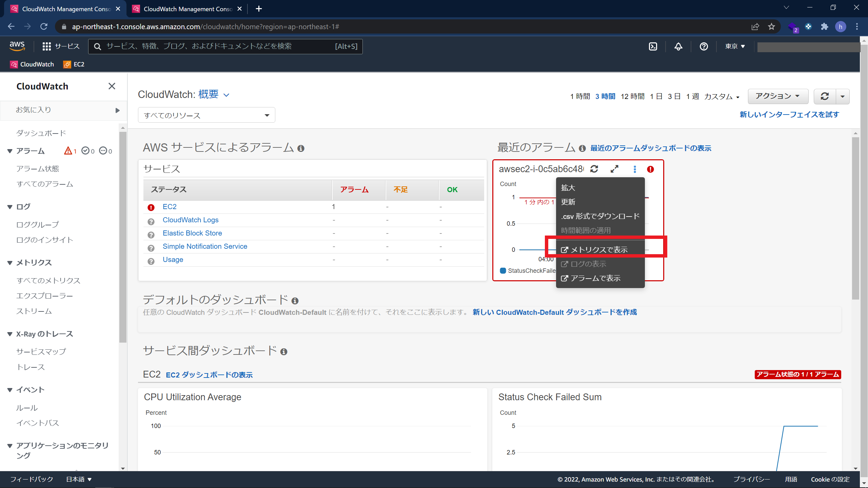The image size is (868, 488).
Task: Click the in-alarm count triangle icon in sidebar
Action: tap(68, 151)
